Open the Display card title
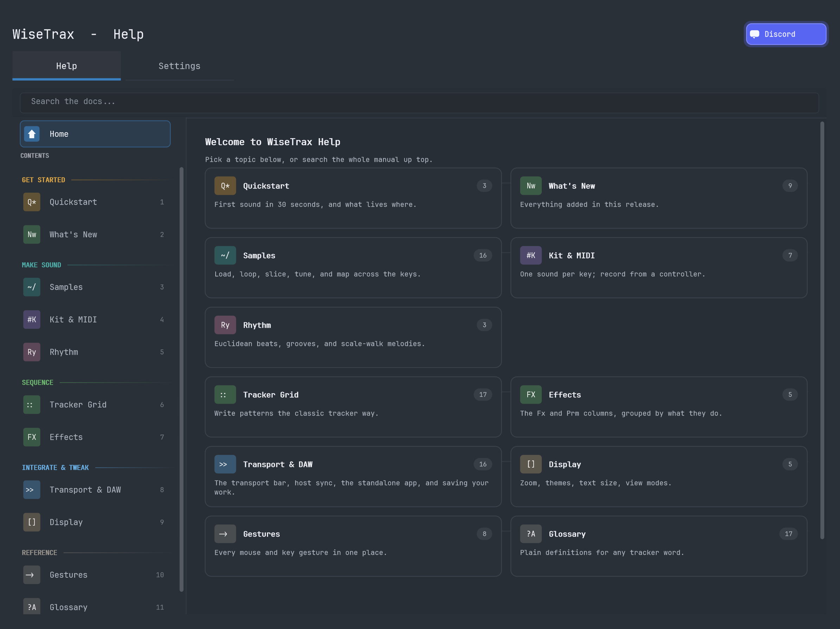This screenshot has height=629, width=840. coord(565,464)
